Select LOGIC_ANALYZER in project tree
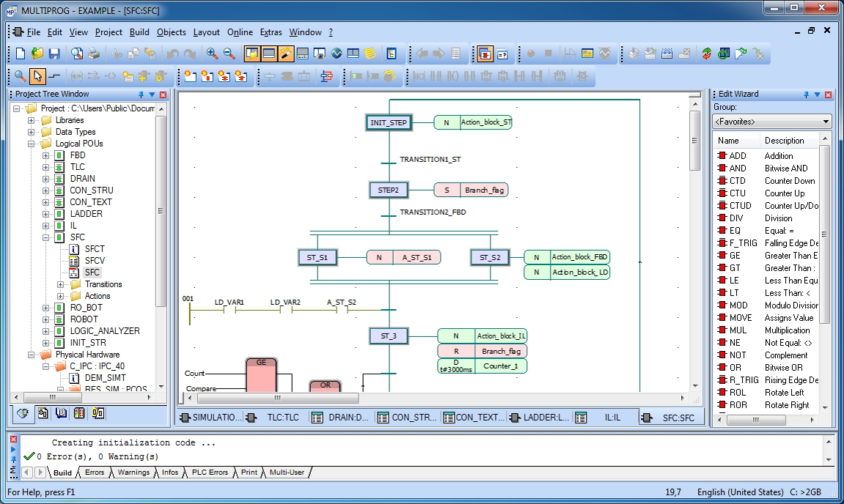 104,331
